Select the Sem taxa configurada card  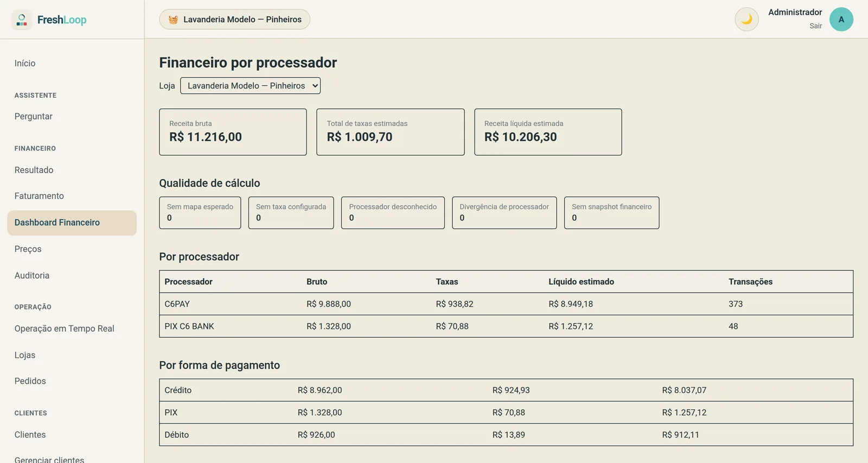pos(291,213)
